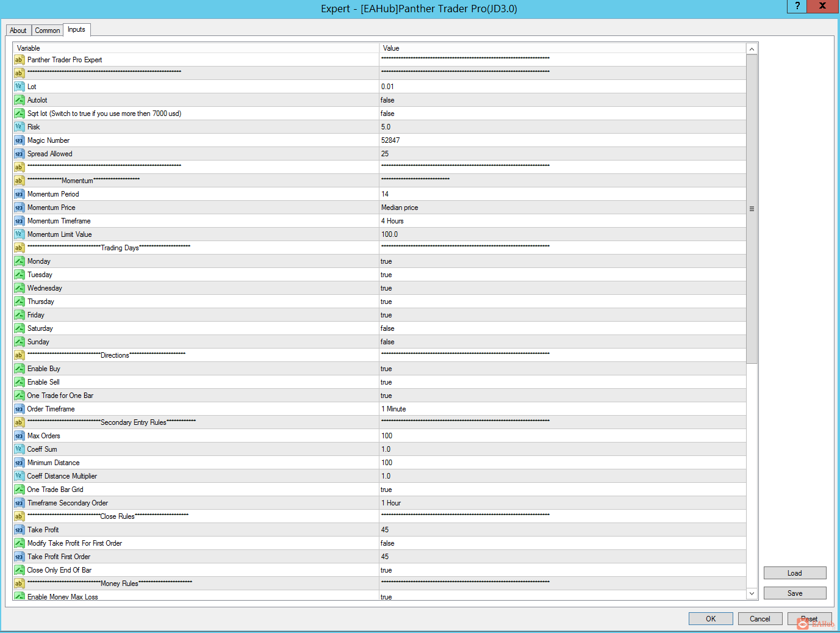
Task: Select the Enable Money Max Loss row
Action: click(x=379, y=596)
